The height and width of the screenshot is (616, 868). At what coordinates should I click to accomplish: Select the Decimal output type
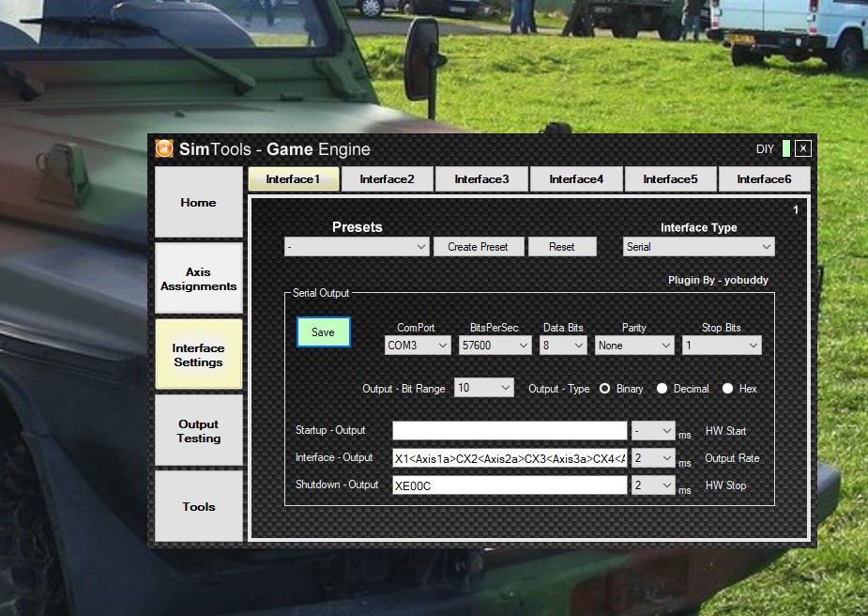pyautogui.click(x=662, y=389)
